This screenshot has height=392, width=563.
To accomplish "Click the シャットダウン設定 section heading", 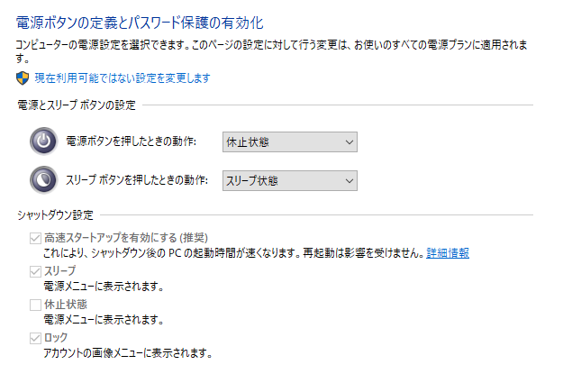I will [x=56, y=215].
